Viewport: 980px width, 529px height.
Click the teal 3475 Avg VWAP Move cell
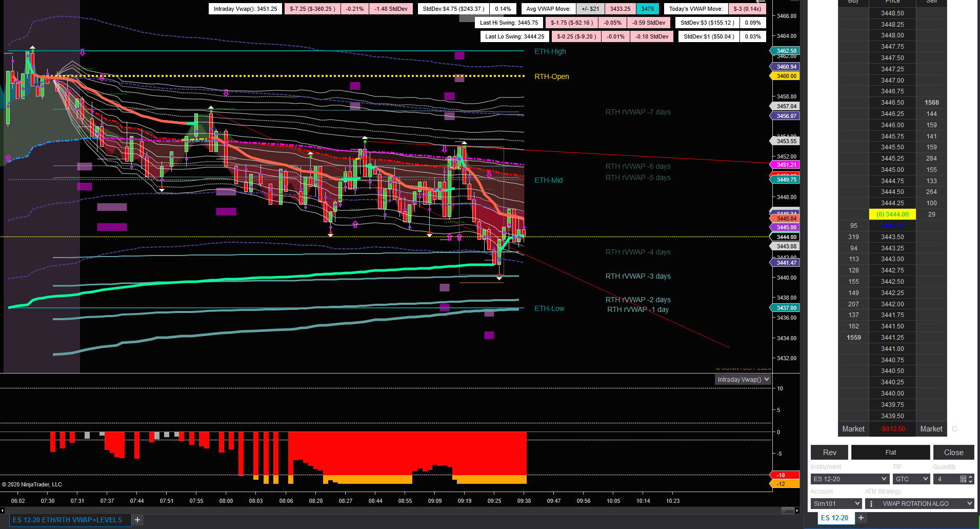pyautogui.click(x=647, y=9)
